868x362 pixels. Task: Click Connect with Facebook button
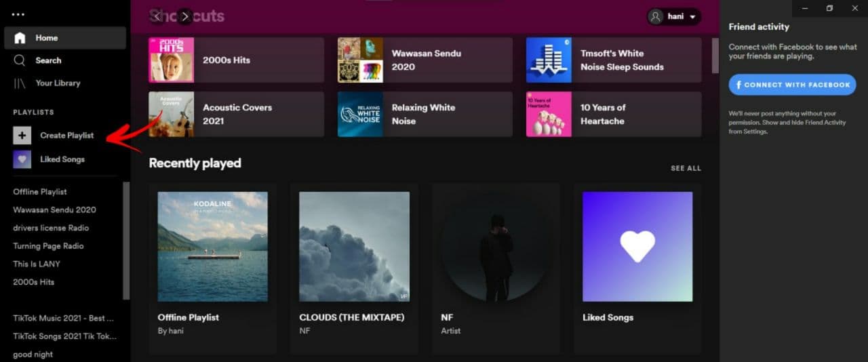pyautogui.click(x=792, y=85)
